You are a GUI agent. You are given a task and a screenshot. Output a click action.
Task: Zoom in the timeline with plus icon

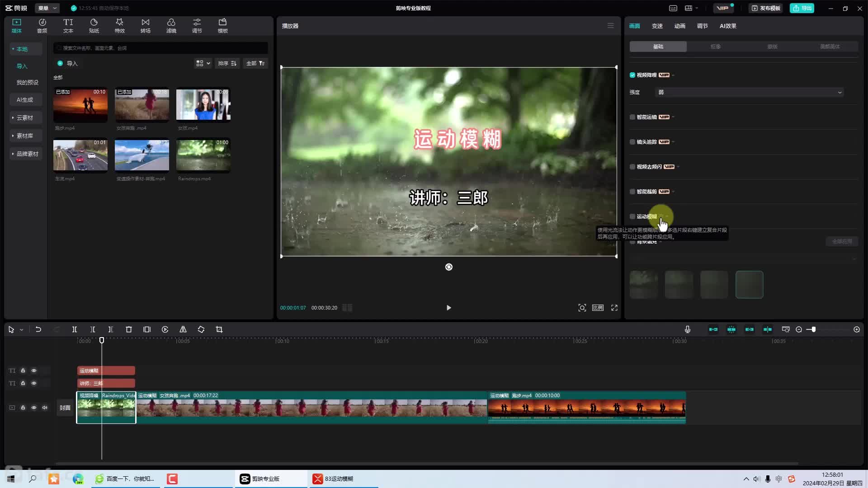pyautogui.click(x=857, y=330)
